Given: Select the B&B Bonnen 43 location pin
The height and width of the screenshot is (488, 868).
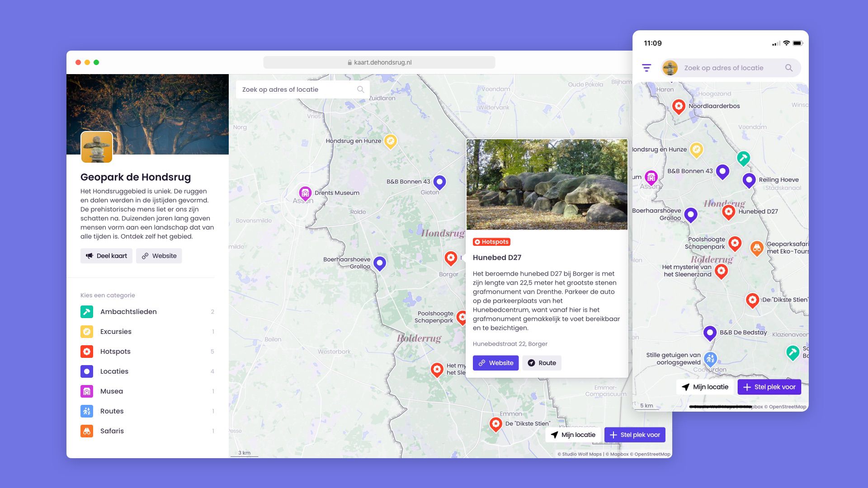Looking at the screenshot, I should pyautogui.click(x=439, y=182).
